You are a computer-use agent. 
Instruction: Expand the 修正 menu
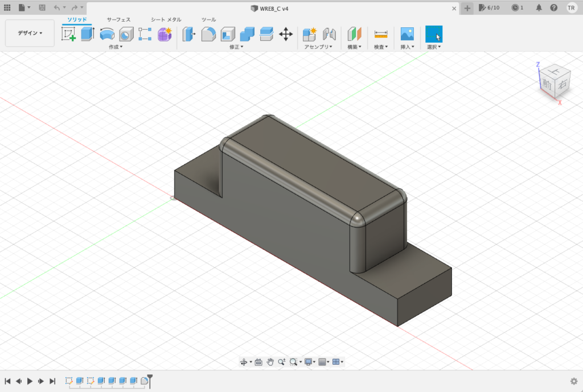(236, 47)
